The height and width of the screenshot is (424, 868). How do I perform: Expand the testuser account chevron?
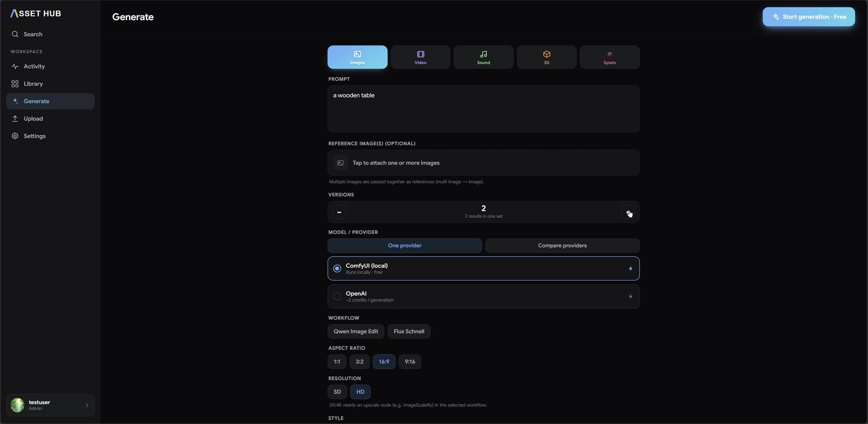click(x=87, y=405)
